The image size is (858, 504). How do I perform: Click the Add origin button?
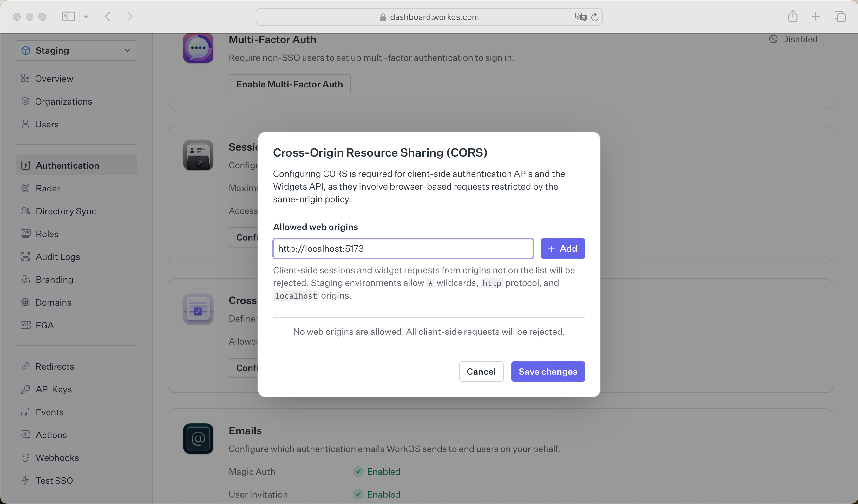pyautogui.click(x=563, y=249)
